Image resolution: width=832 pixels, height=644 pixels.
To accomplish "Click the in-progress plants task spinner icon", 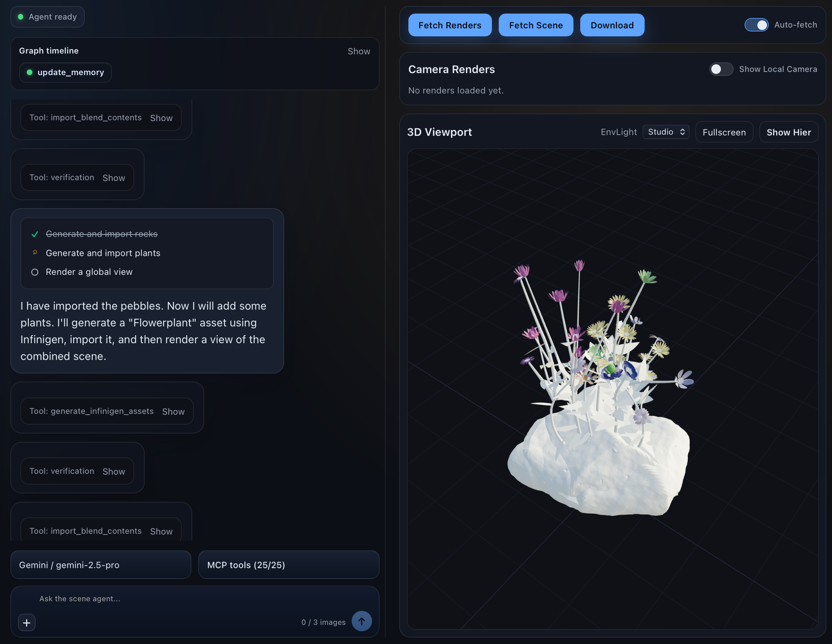I will tap(35, 252).
